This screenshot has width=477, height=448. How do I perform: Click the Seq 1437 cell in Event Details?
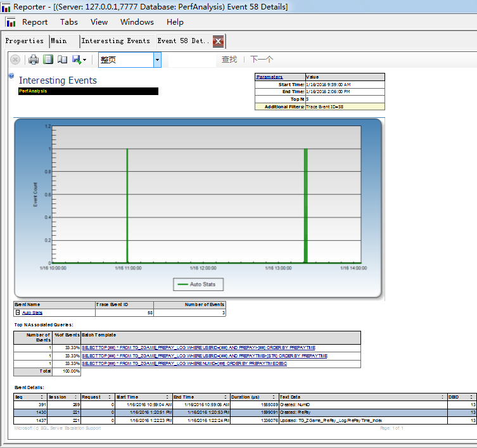30,420
